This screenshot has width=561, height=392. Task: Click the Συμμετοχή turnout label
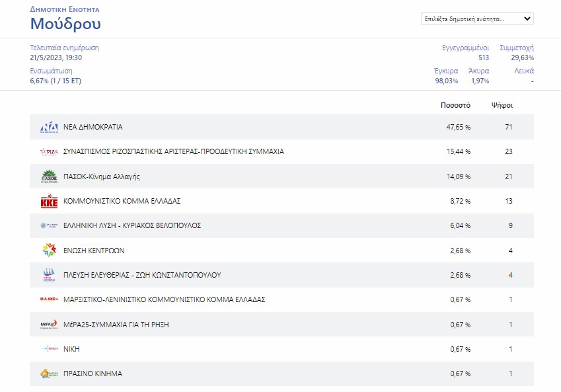pyautogui.click(x=517, y=48)
